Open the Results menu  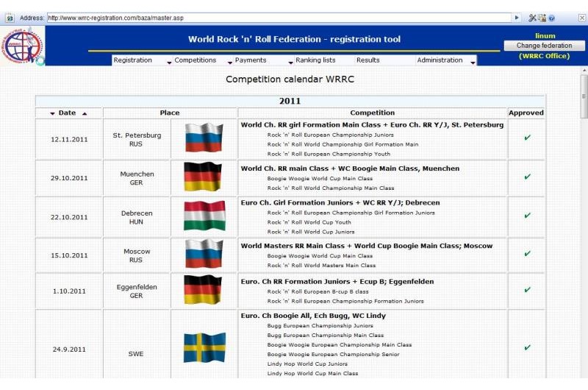click(367, 60)
